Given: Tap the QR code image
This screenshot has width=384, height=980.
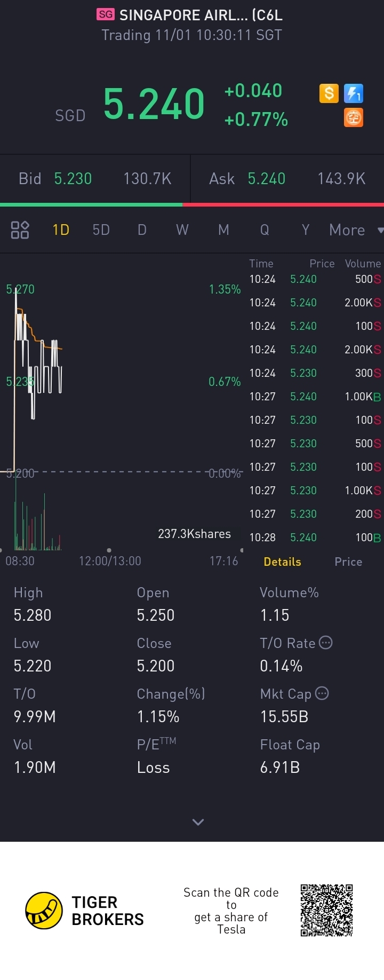Looking at the screenshot, I should pyautogui.click(x=326, y=911).
